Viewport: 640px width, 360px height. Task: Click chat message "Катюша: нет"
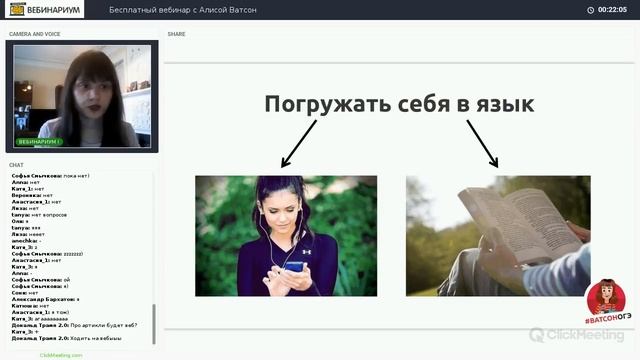30,306
